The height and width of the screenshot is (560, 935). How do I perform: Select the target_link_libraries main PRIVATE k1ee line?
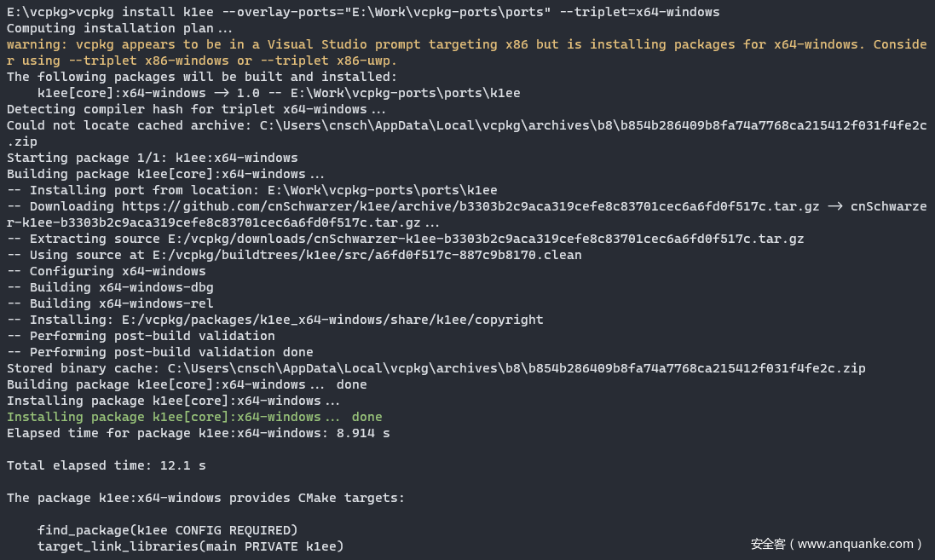pos(190,546)
